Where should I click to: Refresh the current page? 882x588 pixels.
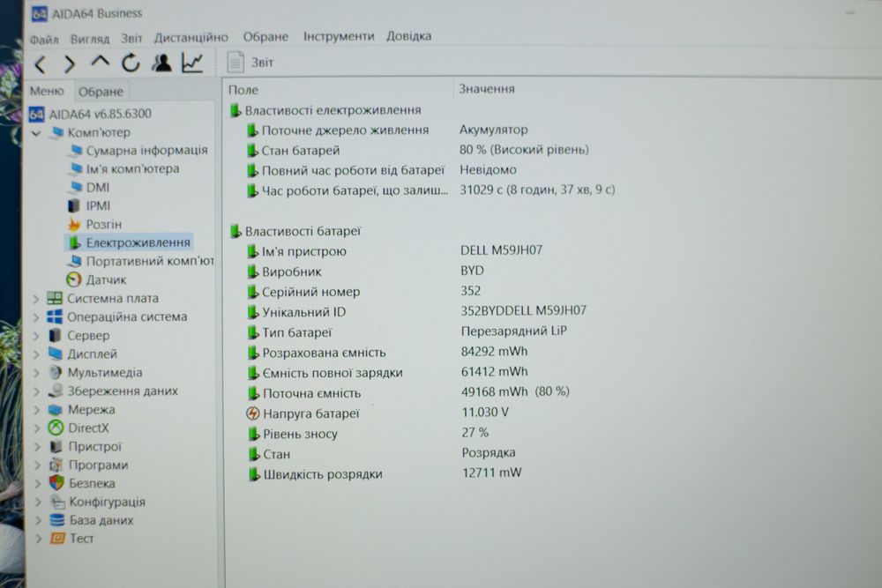131,63
